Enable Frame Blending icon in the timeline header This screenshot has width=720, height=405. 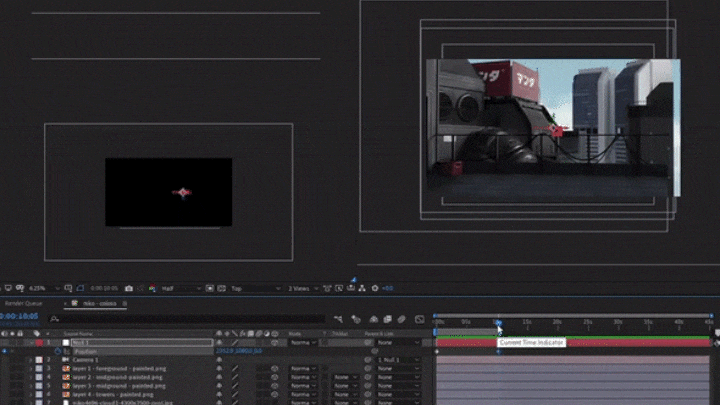[388, 319]
